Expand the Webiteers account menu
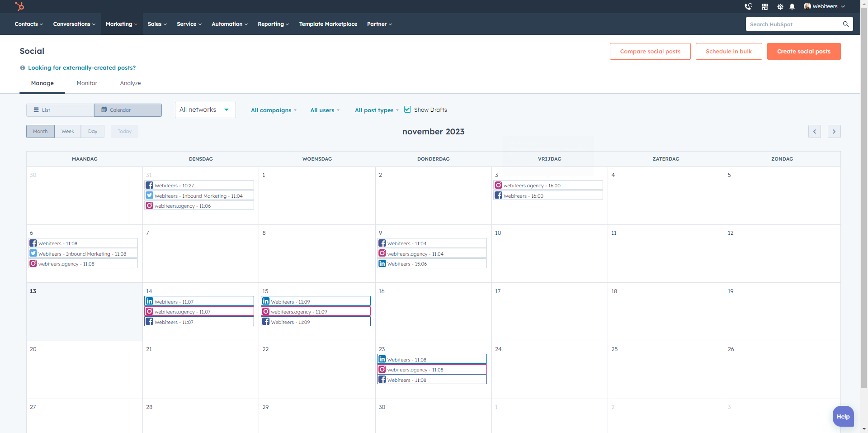Screen dimensions: 868x433 [x=824, y=6]
